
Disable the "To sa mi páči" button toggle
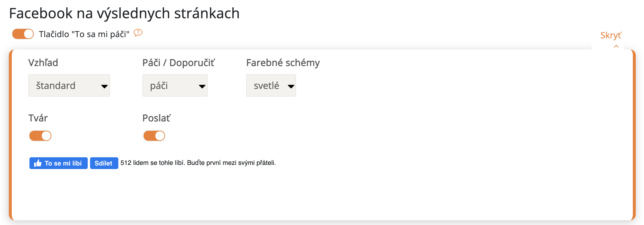coord(23,34)
